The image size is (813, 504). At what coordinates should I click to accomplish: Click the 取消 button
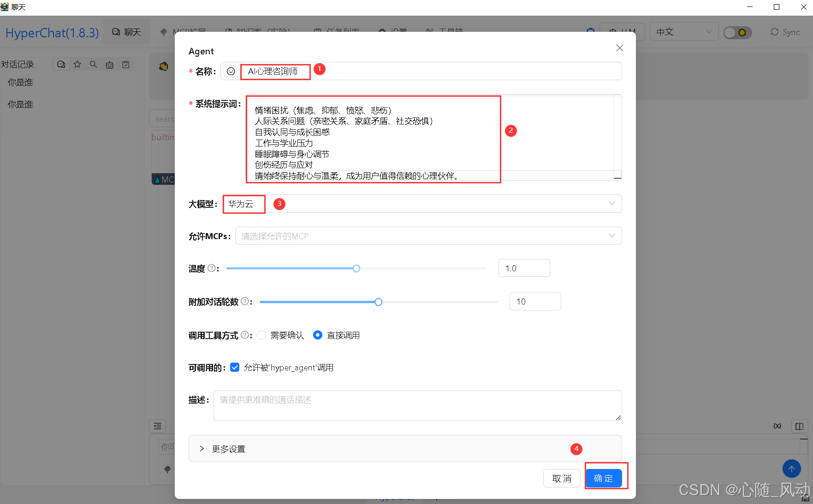tap(562, 478)
